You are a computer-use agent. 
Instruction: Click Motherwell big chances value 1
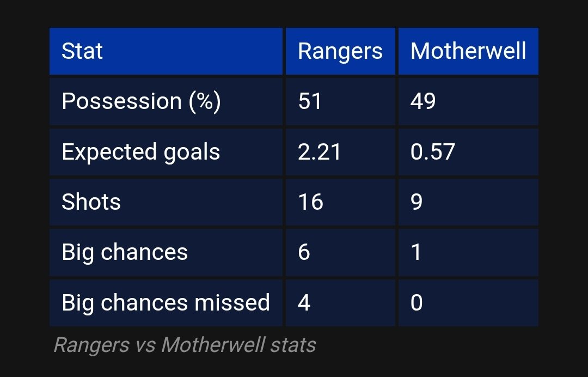point(416,252)
